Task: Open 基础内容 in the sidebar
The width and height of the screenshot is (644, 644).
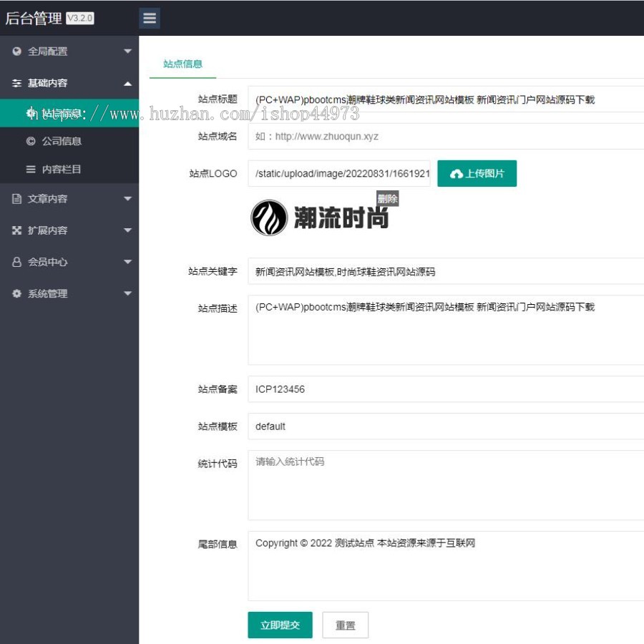Action: tap(69, 83)
